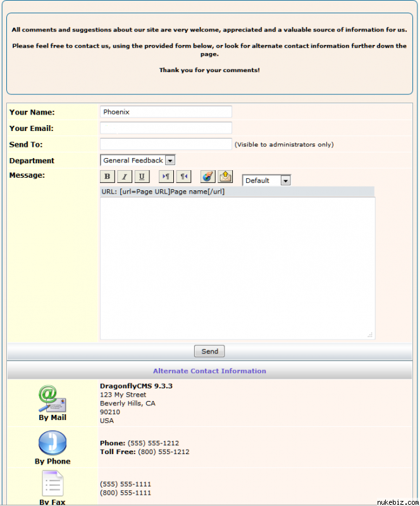Click the DragonflyCMS 9.3.3 text
This screenshot has height=506, width=420.
click(x=136, y=386)
